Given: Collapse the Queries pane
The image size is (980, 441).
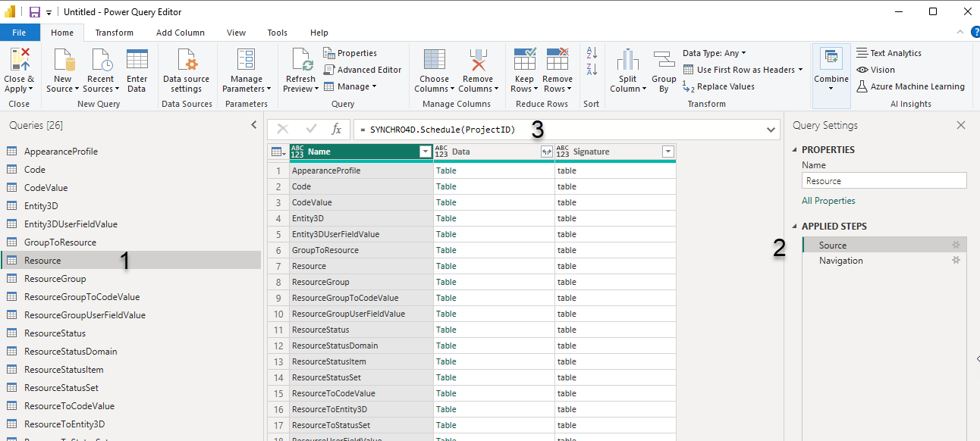Looking at the screenshot, I should click(x=254, y=125).
